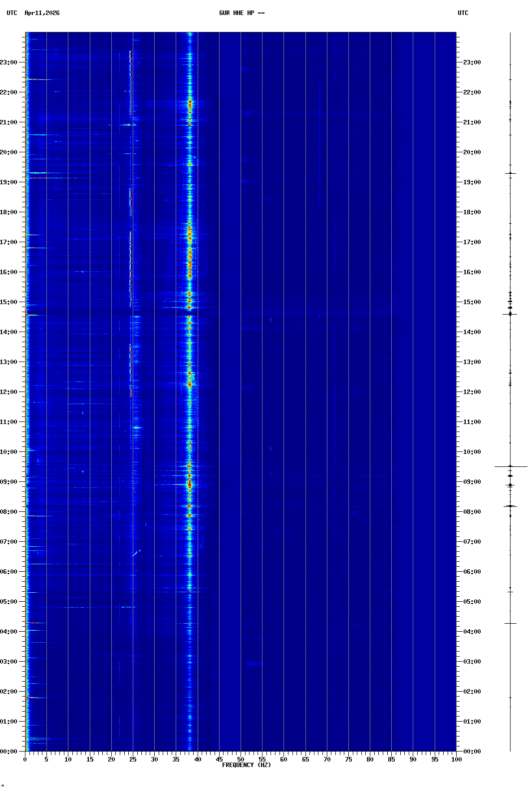532x791 pixels.
Task: Click the FREQUENCY (HZ) axis label
Action: pos(246,765)
